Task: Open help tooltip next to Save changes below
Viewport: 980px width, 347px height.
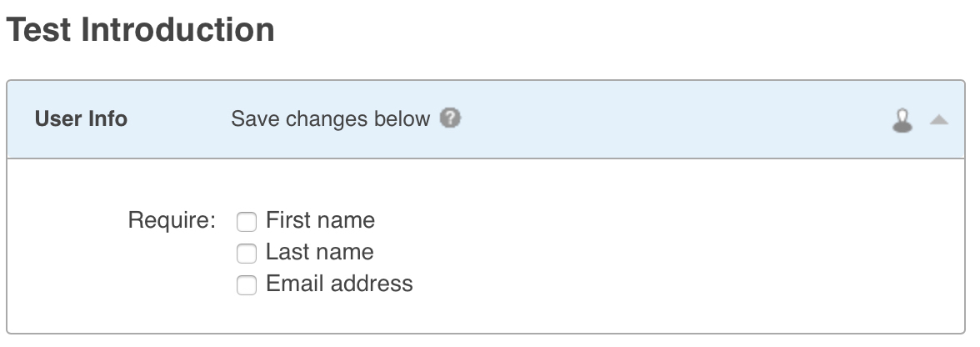Action: [451, 118]
